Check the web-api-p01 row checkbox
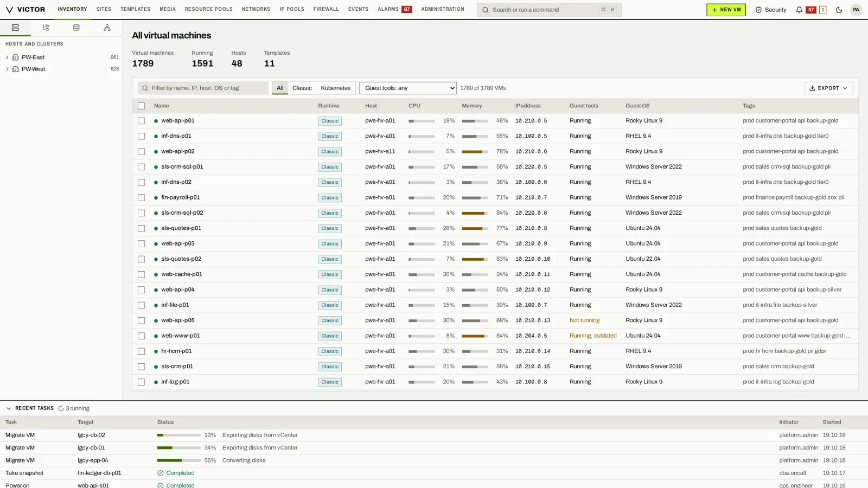The width and height of the screenshot is (868, 488). point(142,121)
